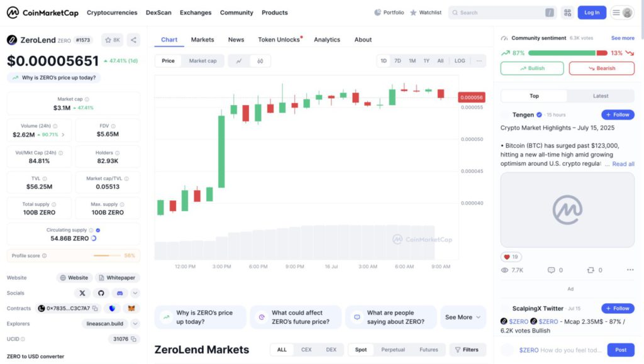
Task: Open the Discord social link icon
Action: pyautogui.click(x=119, y=293)
